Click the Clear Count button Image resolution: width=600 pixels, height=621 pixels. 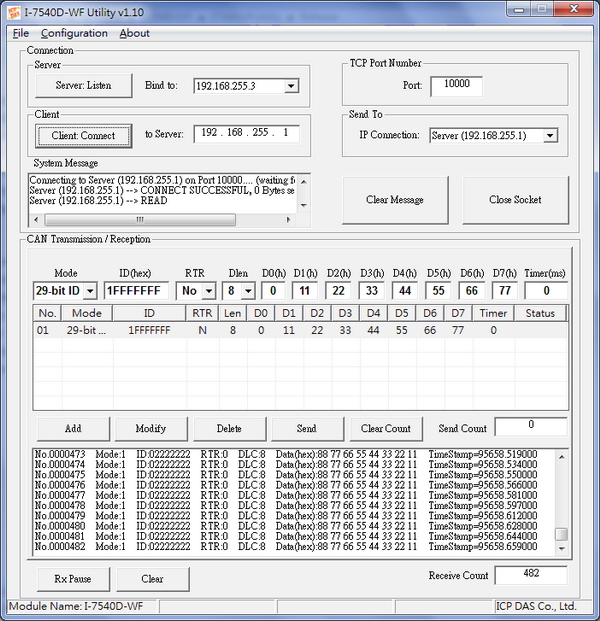pyautogui.click(x=386, y=429)
